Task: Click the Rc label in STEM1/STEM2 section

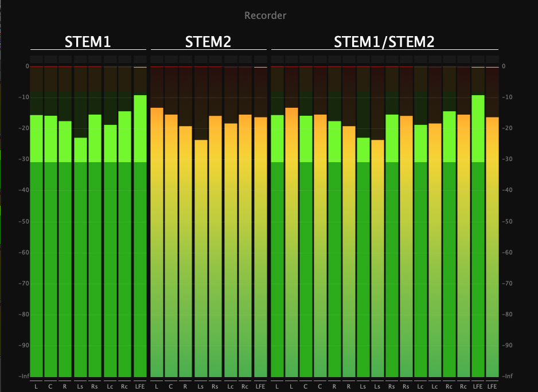Action: [449, 387]
